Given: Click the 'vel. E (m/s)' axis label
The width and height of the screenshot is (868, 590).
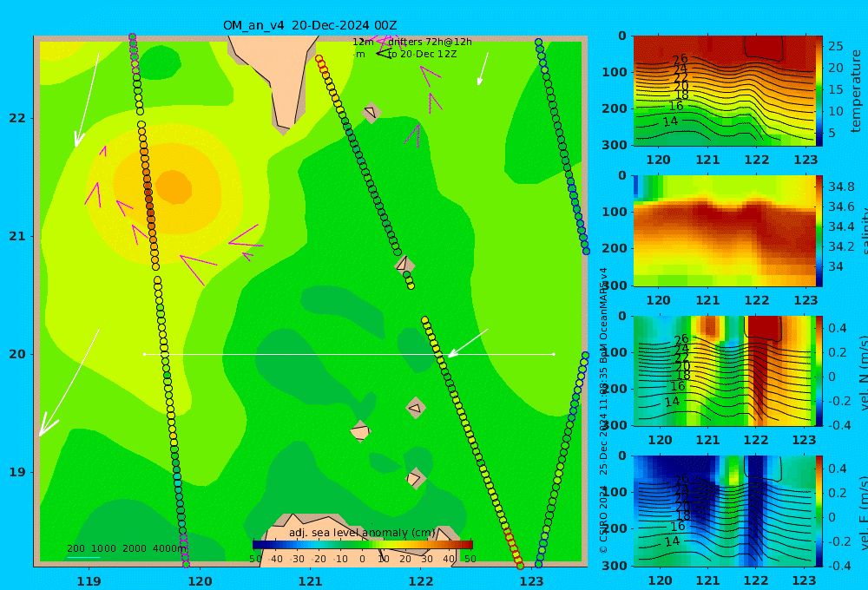Looking at the screenshot, I should 863,513.
